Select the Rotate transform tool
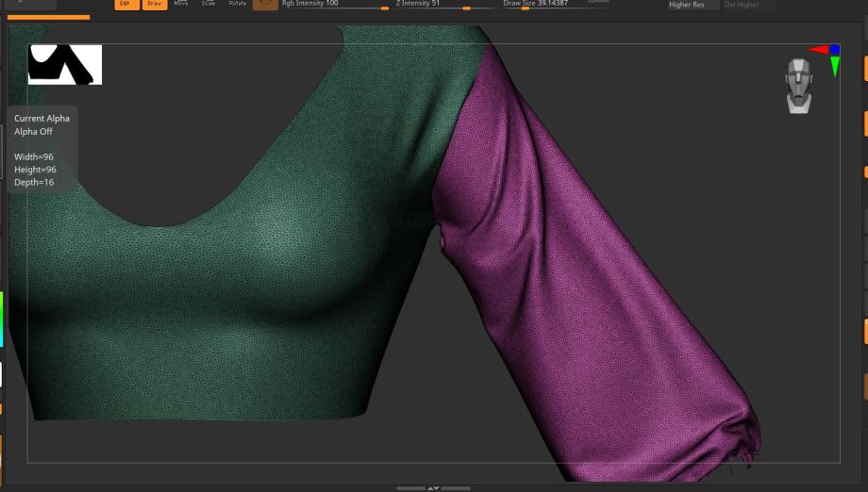 point(238,4)
